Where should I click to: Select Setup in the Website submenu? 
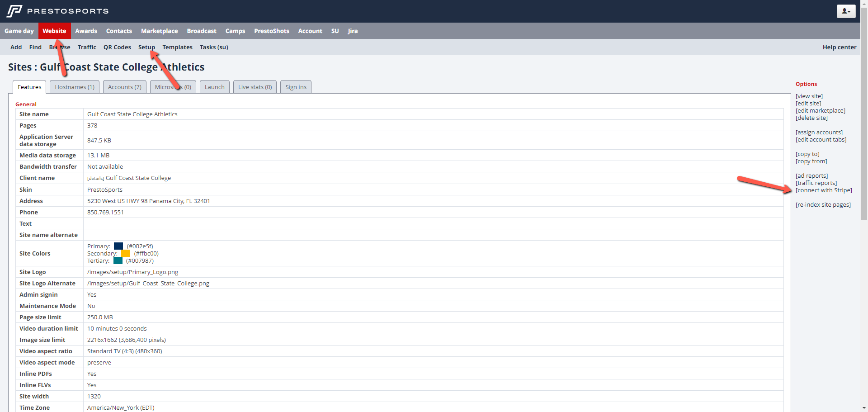[x=146, y=47]
